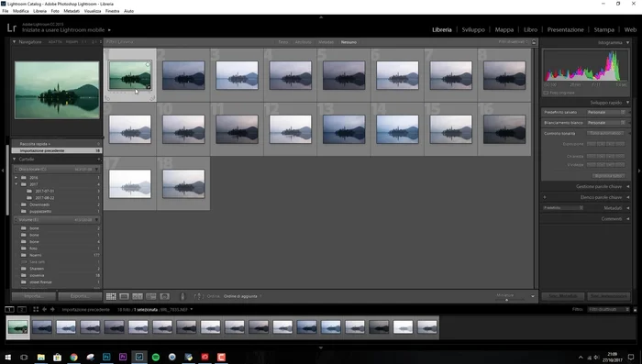642x364 pixels.
Task: Click Tono automatico button
Action: pos(606,134)
